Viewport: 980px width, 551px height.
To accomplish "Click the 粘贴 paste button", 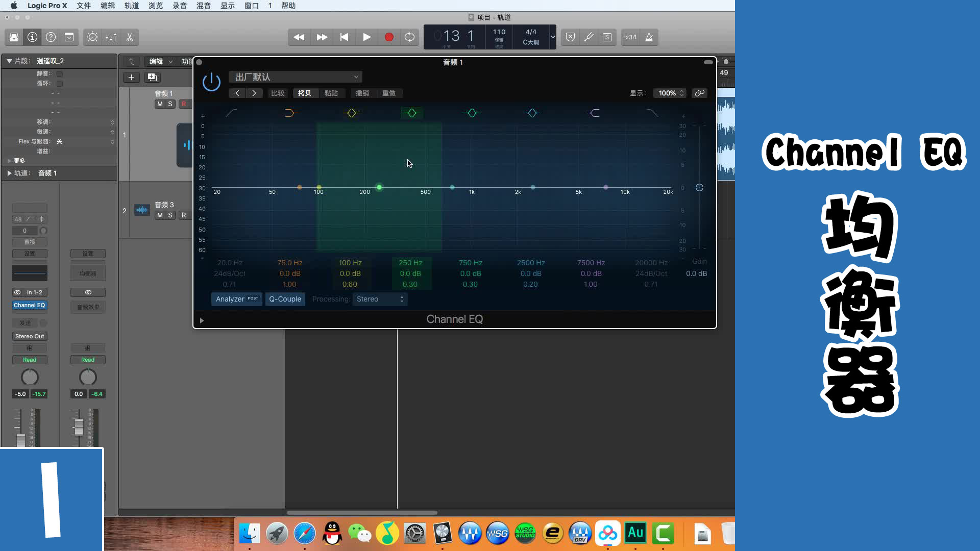I will coord(331,93).
